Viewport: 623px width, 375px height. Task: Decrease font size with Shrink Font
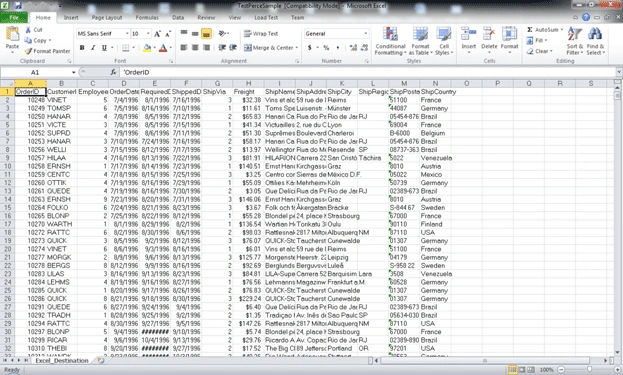click(168, 34)
